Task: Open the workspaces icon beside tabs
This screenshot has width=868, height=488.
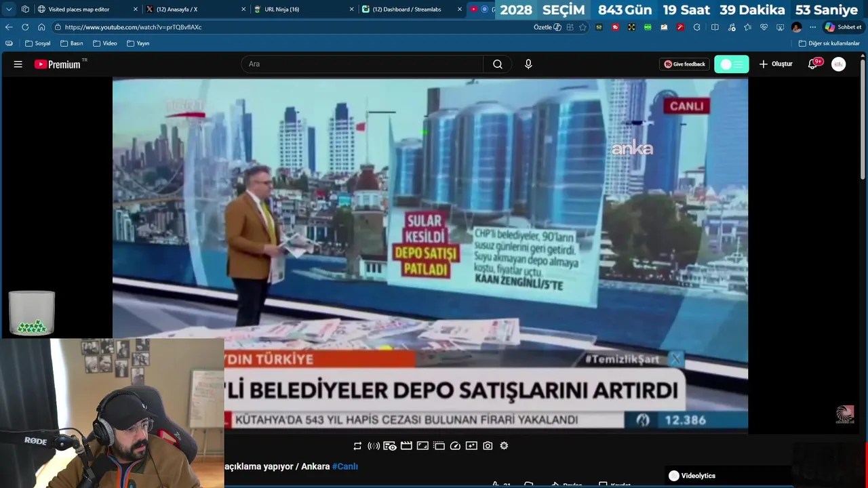Action: (x=25, y=9)
